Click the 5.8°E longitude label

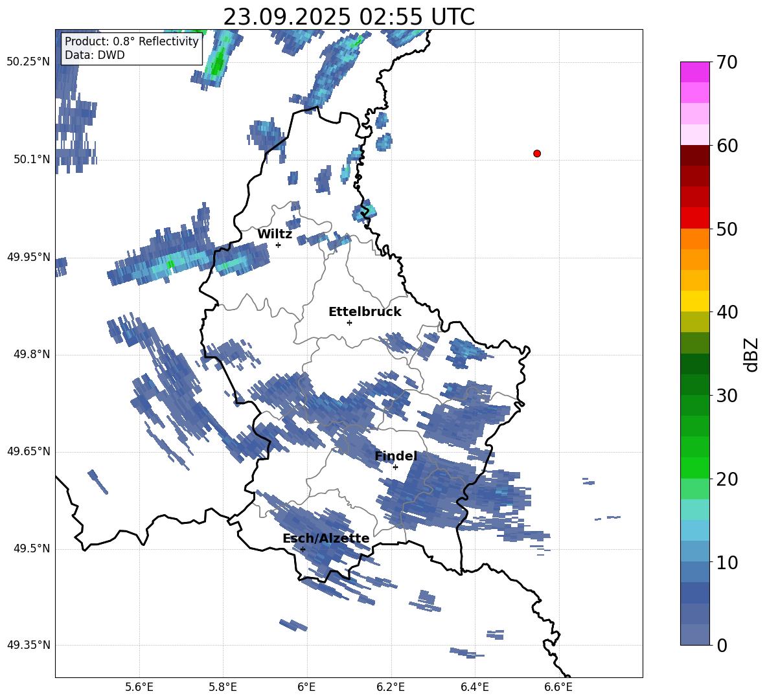click(x=223, y=687)
